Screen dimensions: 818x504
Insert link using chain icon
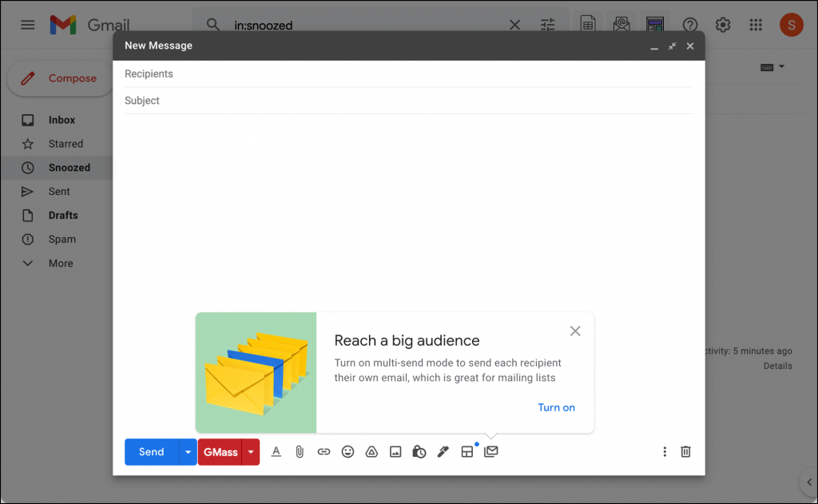coord(324,452)
